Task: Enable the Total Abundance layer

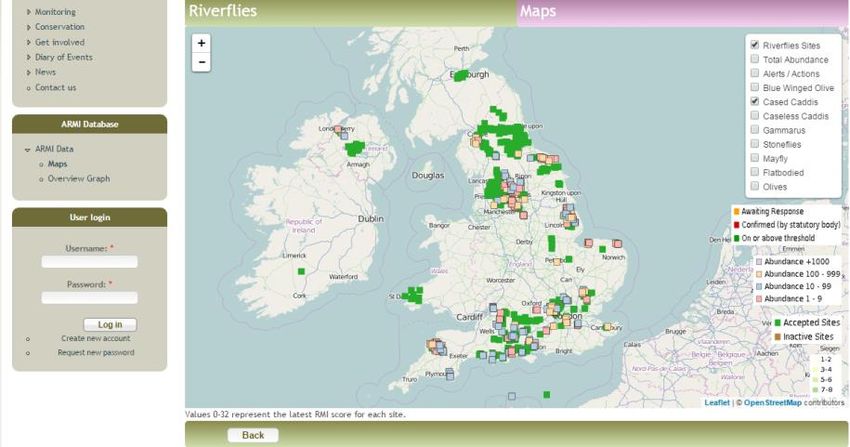Action: coord(755,59)
